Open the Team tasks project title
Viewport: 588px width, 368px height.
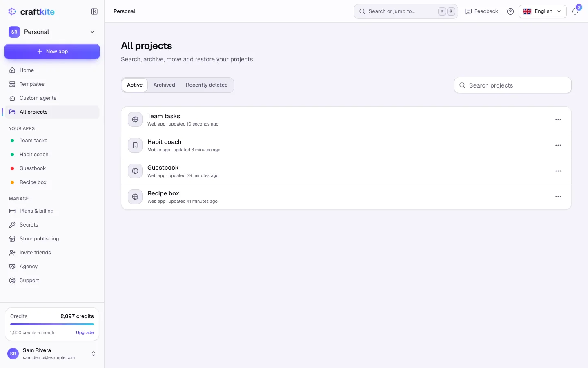164,116
